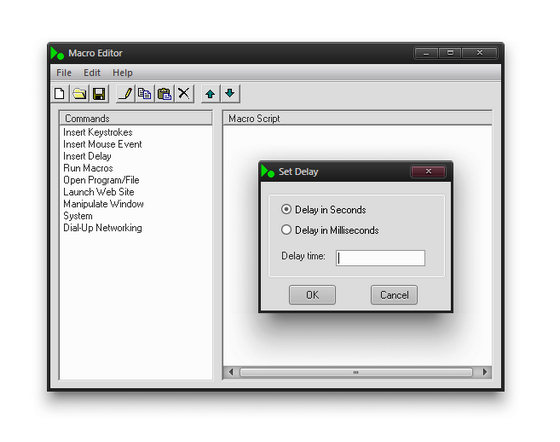Click the Paste clipboard toolbar icon
Image resolution: width=560 pixels, height=442 pixels.
[x=164, y=94]
